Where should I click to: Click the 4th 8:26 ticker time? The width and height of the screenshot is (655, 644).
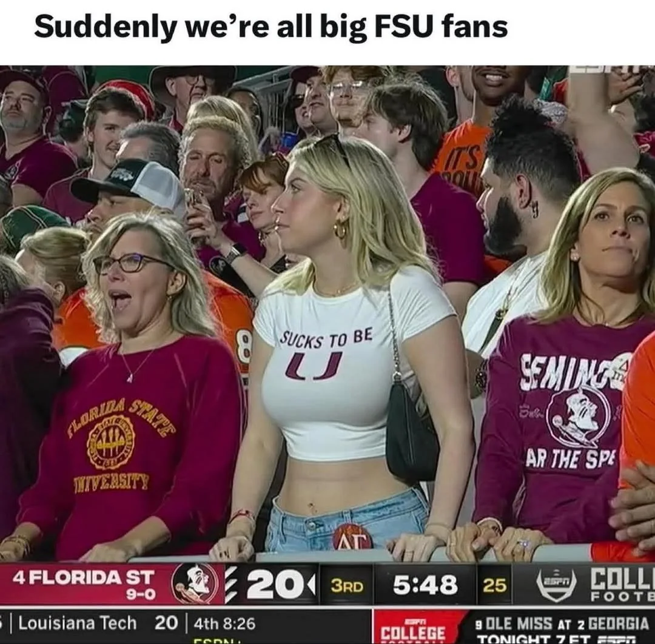coord(225,623)
